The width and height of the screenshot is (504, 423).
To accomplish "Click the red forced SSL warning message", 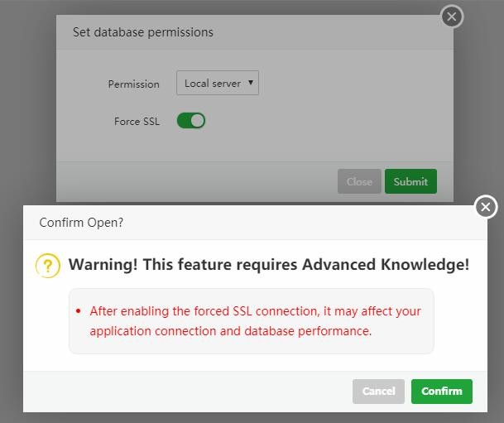I will coord(256,321).
